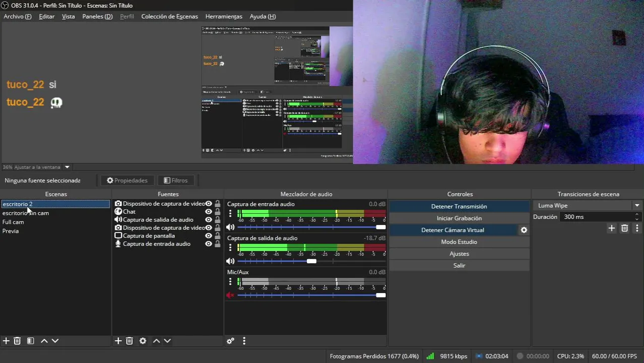Open virtual camera settings gear
644x363 pixels.
pyautogui.click(x=524, y=230)
